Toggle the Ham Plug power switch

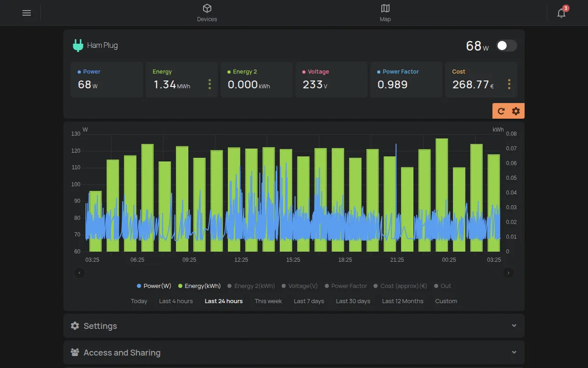[507, 46]
